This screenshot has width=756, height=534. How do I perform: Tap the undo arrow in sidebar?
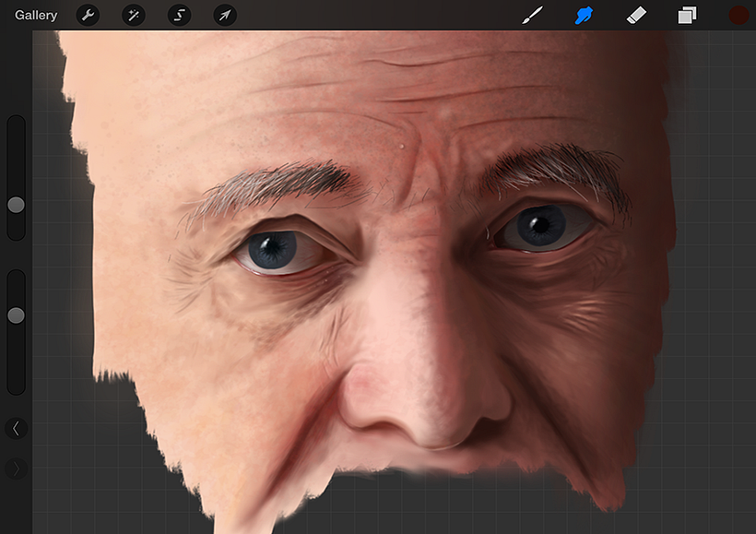click(16, 428)
